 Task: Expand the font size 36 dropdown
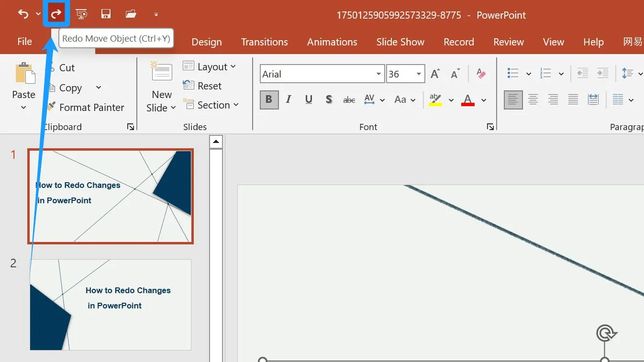coord(419,74)
